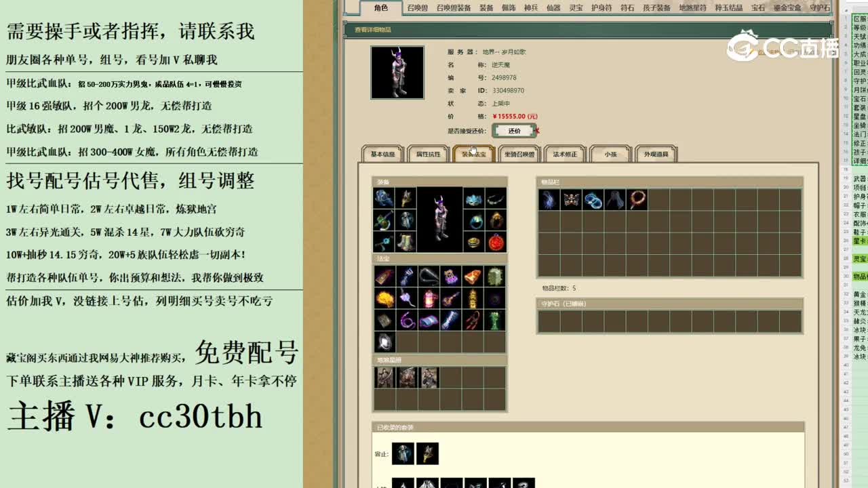This screenshot has height=488, width=868.
Task: Open the 鎏金宝盒 tab
Action: (x=787, y=8)
